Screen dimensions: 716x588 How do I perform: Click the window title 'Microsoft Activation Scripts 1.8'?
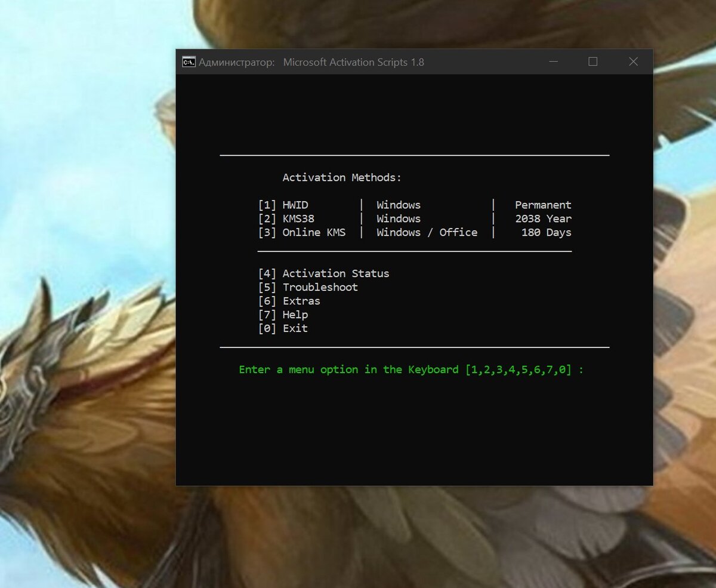[x=354, y=62]
